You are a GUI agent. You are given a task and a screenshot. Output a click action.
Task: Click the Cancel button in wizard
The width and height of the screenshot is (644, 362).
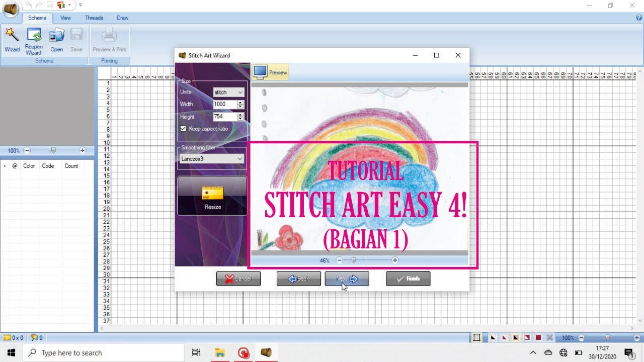click(238, 279)
